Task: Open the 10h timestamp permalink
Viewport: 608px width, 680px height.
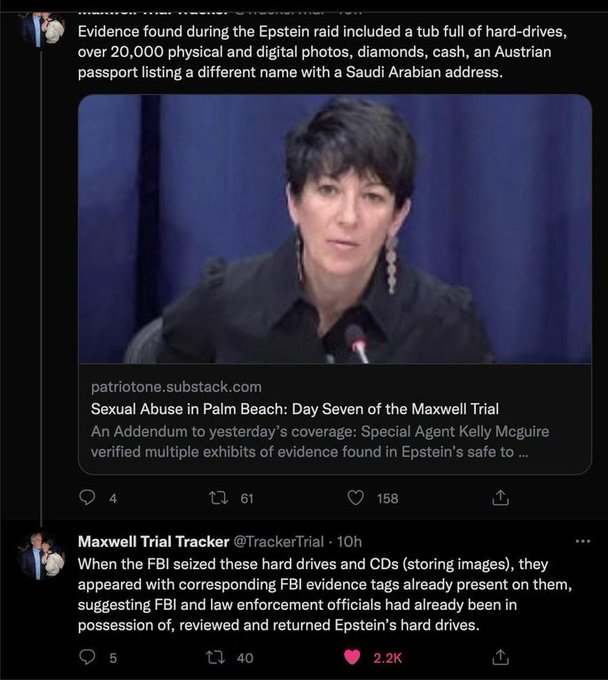Action: click(350, 541)
